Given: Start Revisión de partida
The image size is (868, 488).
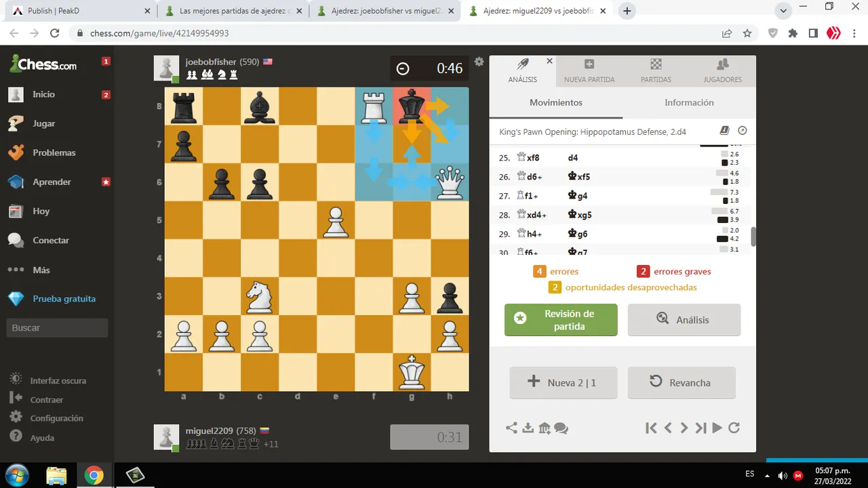Looking at the screenshot, I should point(561,320).
